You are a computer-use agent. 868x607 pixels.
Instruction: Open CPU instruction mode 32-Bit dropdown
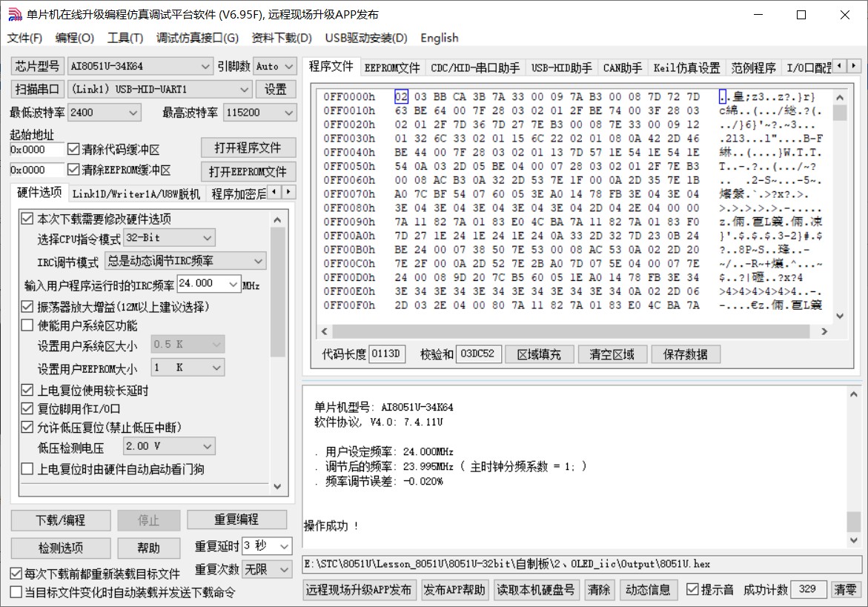click(x=169, y=238)
